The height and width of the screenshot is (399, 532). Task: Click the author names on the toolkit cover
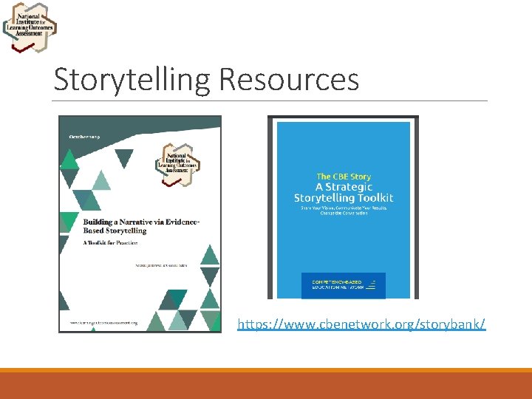click(x=161, y=265)
